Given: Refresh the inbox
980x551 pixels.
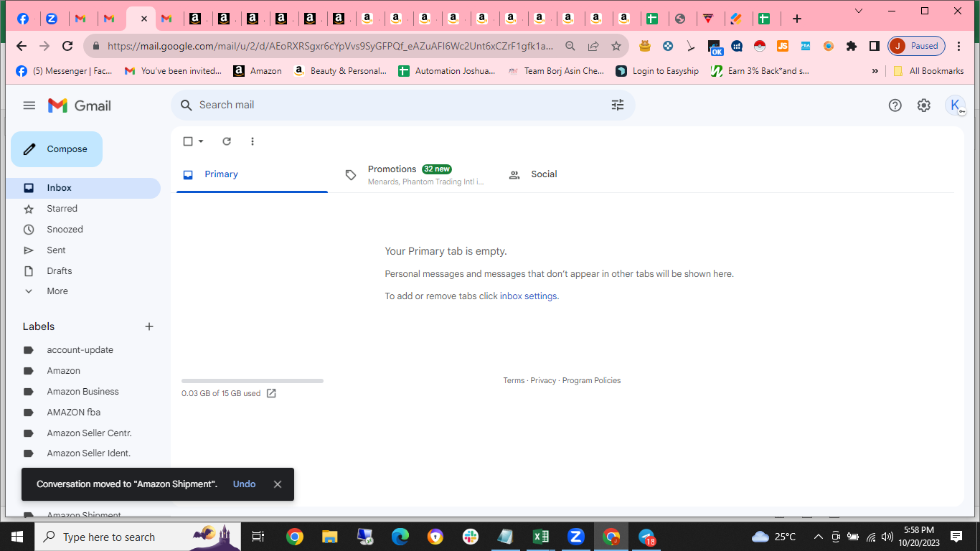Looking at the screenshot, I should click(227, 141).
